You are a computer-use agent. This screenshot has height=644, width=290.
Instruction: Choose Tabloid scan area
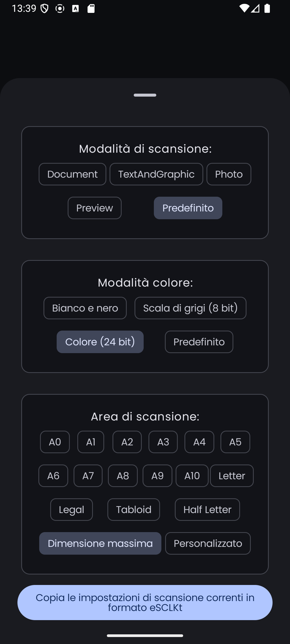(x=134, y=510)
